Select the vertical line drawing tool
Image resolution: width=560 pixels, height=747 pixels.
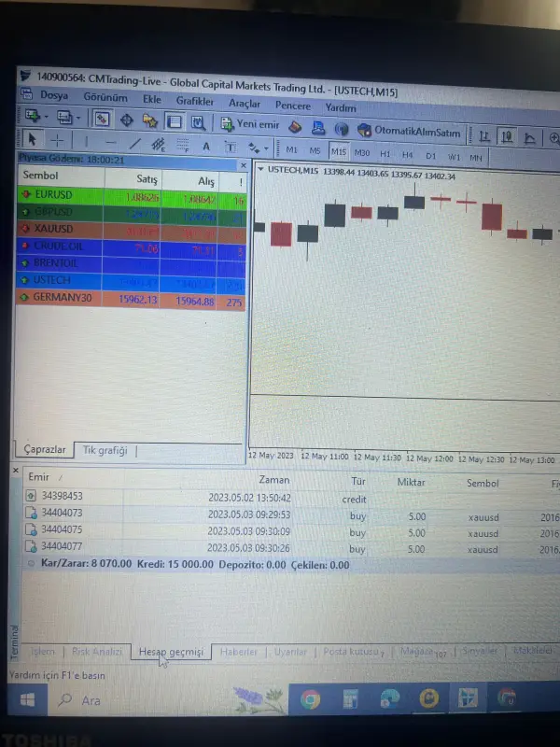pyautogui.click(x=86, y=142)
